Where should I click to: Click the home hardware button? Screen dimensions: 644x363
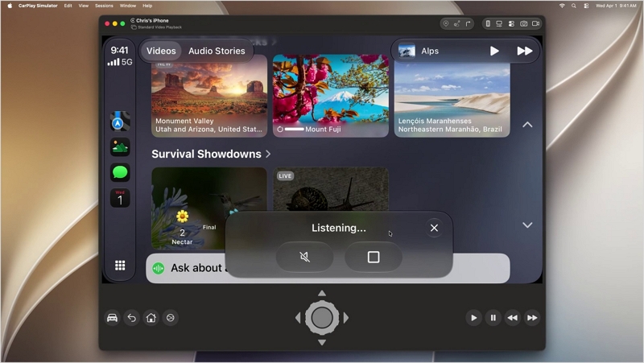(x=151, y=318)
